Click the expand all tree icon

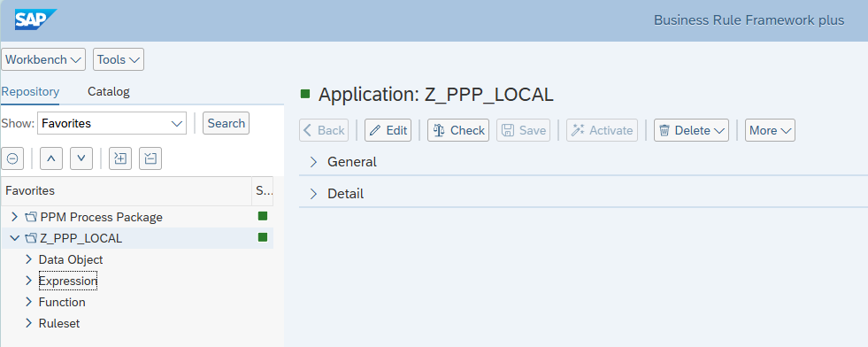120,158
